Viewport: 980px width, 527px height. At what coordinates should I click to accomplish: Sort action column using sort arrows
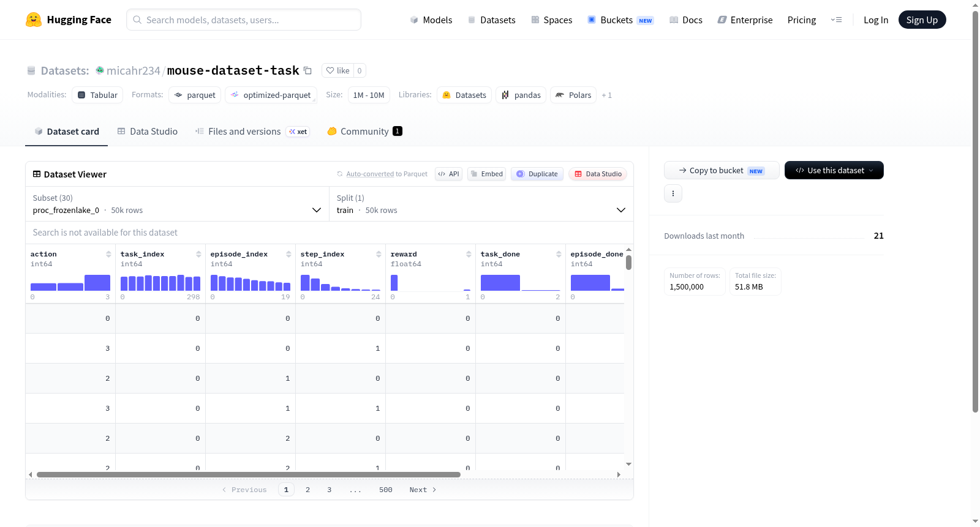(x=108, y=254)
